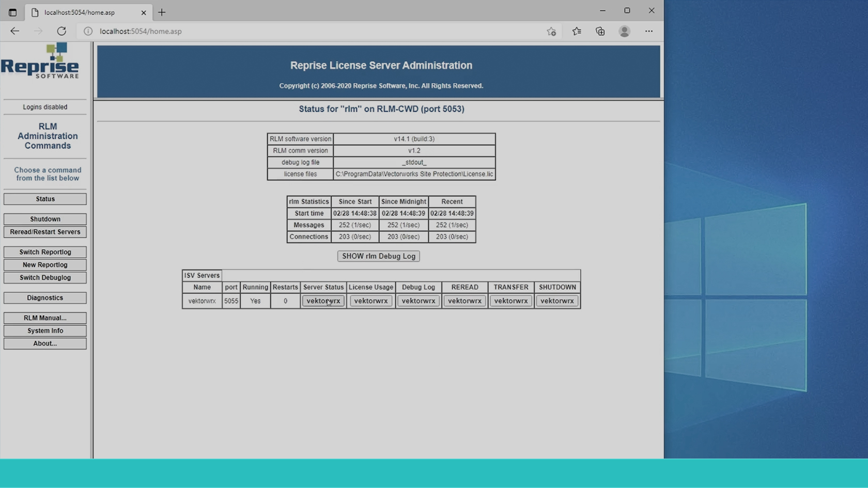
Task: Open vektorwrx License Usage button
Action: [x=371, y=301]
